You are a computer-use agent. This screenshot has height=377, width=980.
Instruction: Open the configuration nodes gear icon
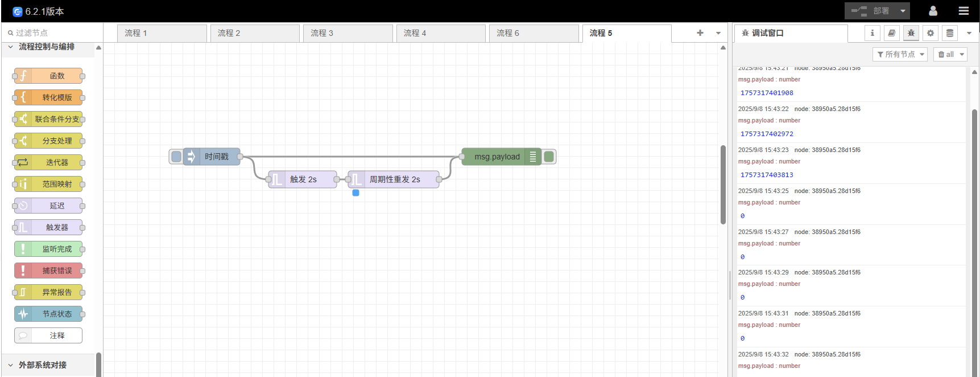click(x=930, y=33)
